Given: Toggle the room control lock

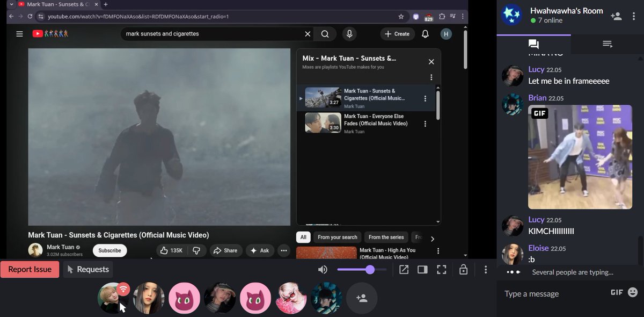Looking at the screenshot, I should 463,270.
